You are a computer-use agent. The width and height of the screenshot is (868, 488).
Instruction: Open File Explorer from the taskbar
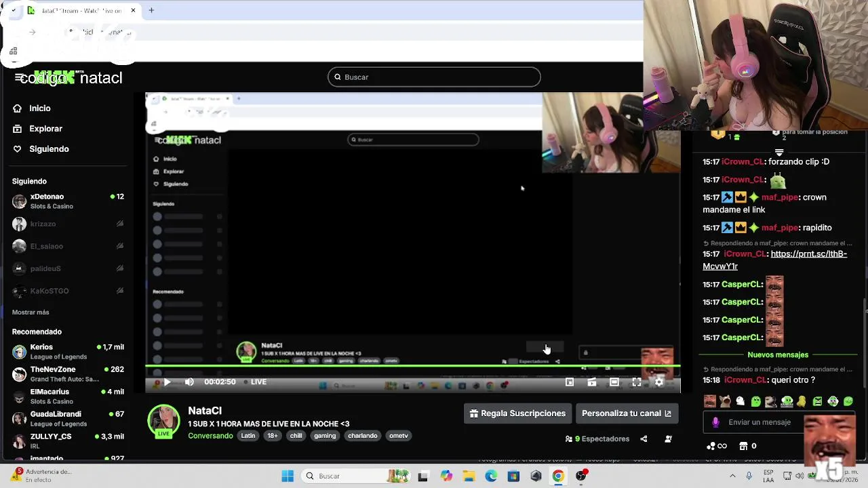(468, 476)
